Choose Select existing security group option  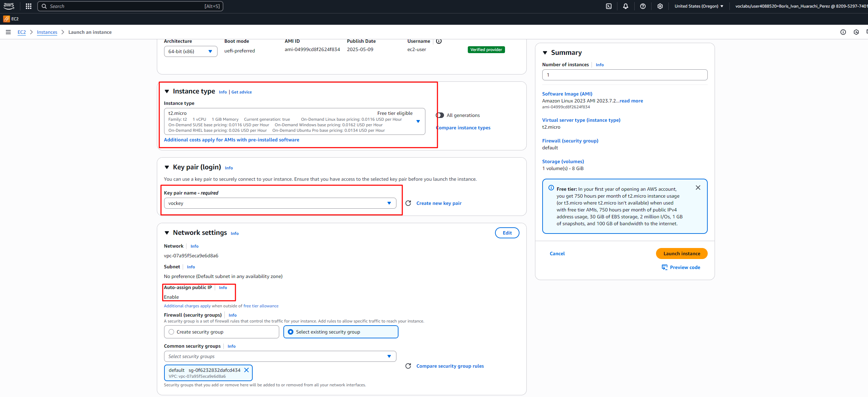[341, 332]
